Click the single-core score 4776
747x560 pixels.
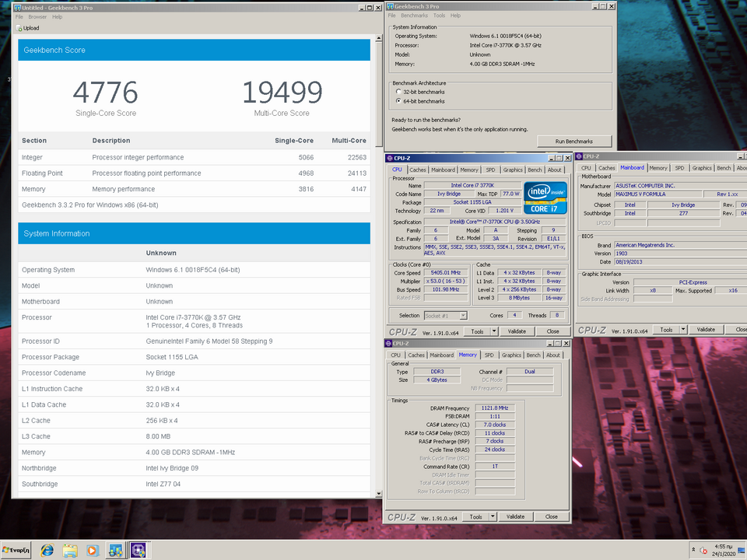point(105,93)
